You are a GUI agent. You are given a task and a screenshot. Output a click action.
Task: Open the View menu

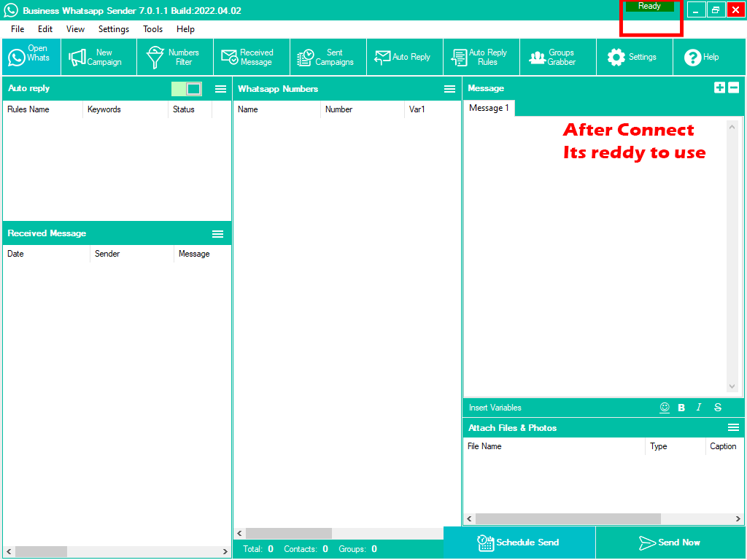pyautogui.click(x=75, y=29)
